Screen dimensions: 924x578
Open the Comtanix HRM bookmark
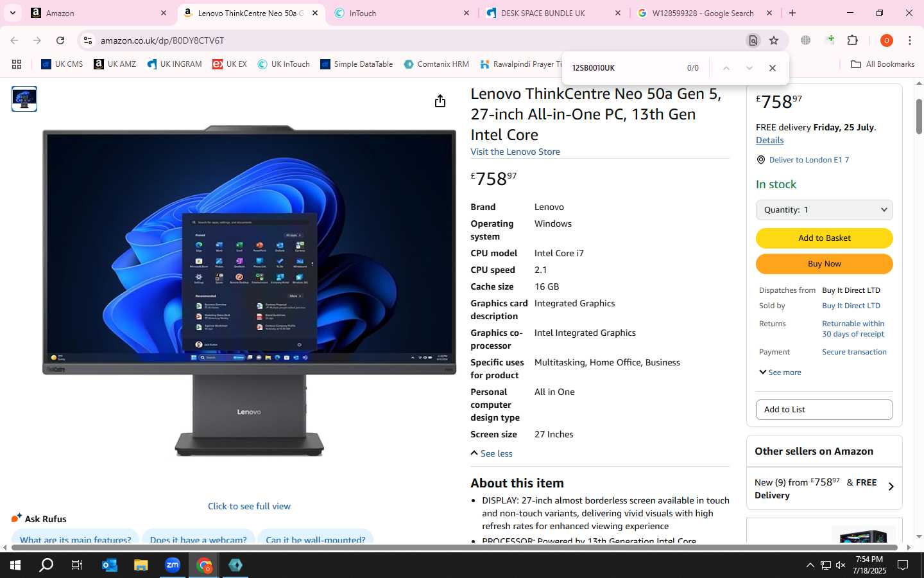tap(436, 64)
